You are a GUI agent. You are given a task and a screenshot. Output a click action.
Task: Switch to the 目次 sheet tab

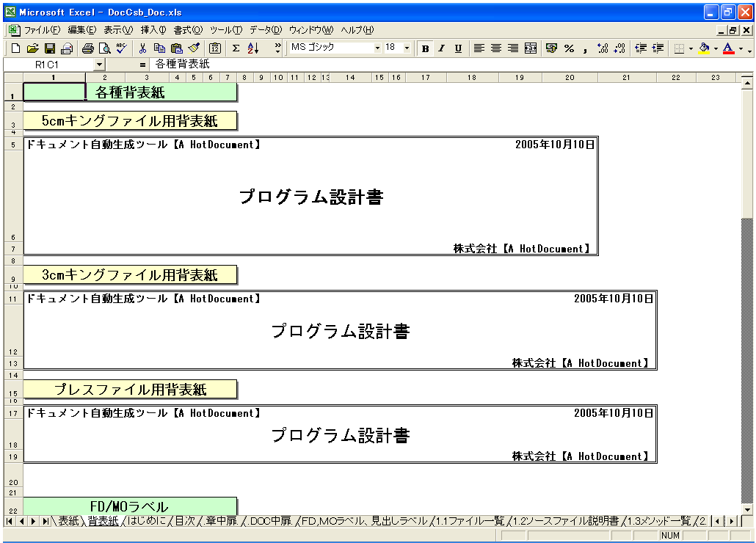tap(185, 521)
